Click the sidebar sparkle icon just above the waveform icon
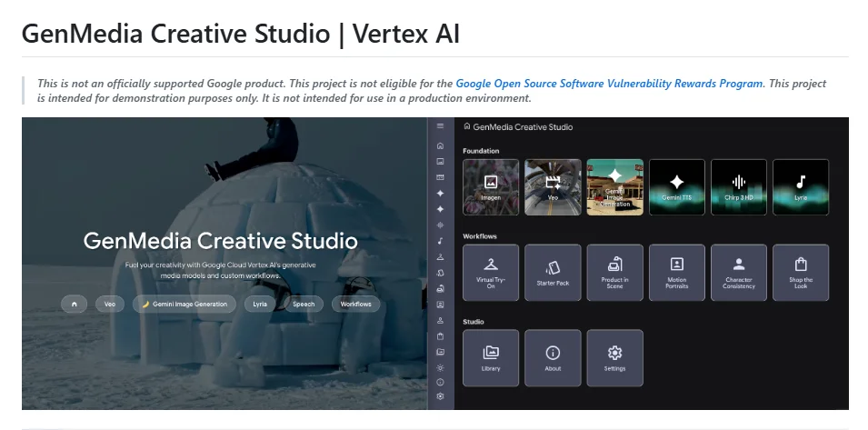The image size is (868, 430). (440, 209)
